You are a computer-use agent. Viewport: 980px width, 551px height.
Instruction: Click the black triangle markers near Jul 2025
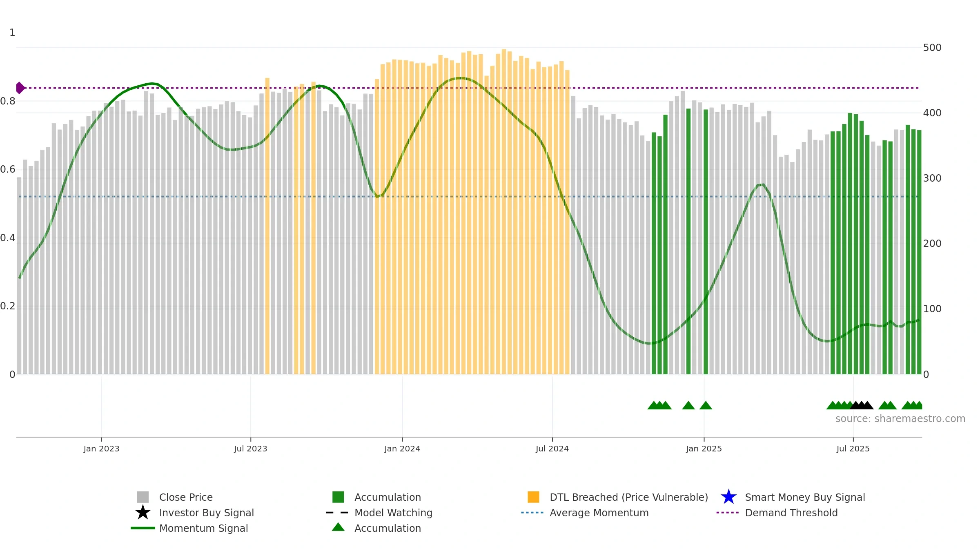(x=862, y=405)
